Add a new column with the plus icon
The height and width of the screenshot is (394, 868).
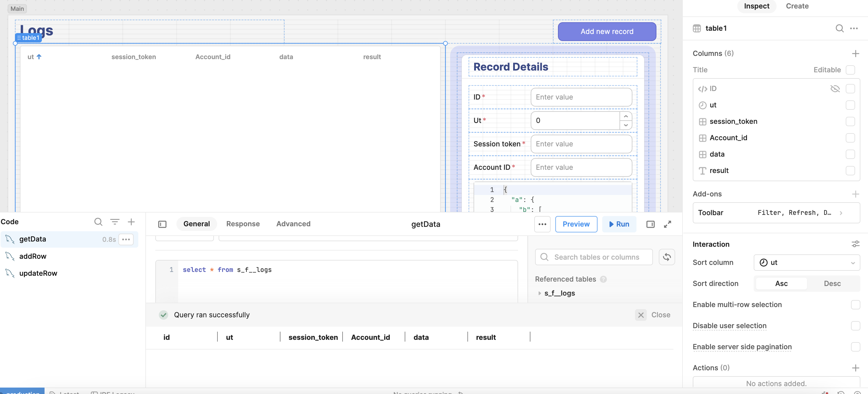coord(855,54)
